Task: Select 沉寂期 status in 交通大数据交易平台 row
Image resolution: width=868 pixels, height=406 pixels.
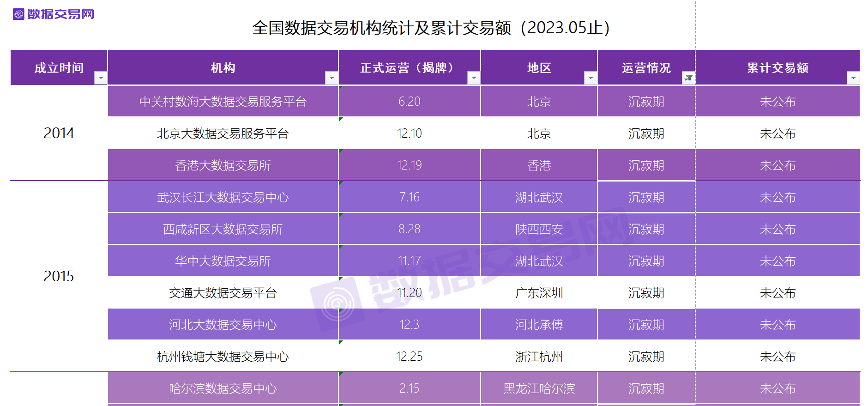Action: point(646,293)
